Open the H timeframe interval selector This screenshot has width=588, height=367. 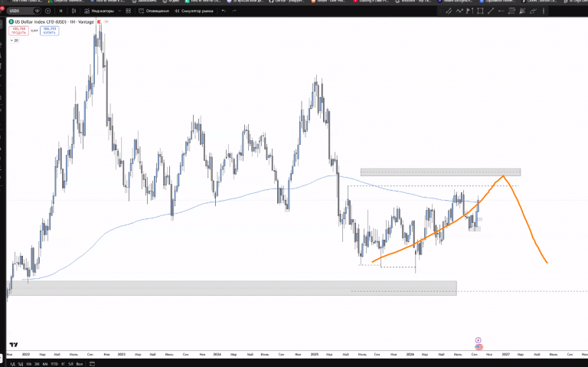click(60, 11)
